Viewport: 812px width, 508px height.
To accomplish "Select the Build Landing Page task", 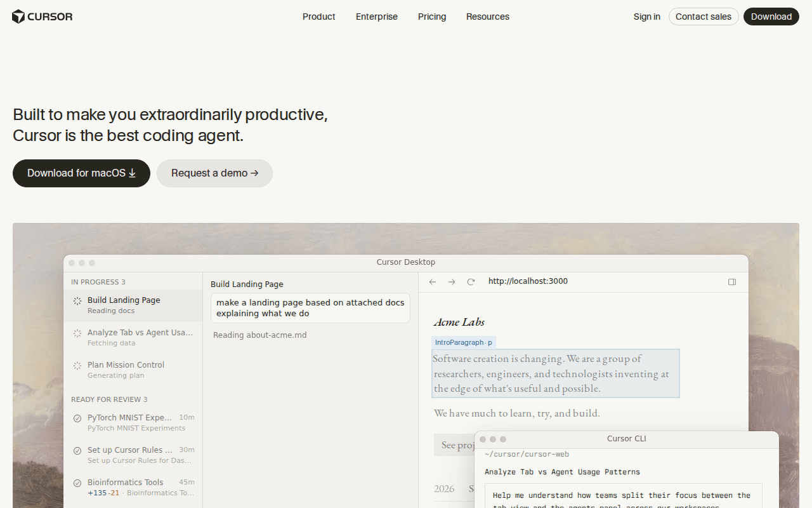I will coord(133,305).
